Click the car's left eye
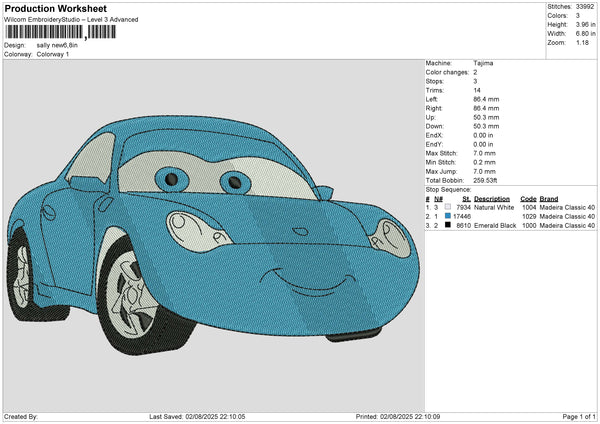600x424 pixels. [x=172, y=179]
